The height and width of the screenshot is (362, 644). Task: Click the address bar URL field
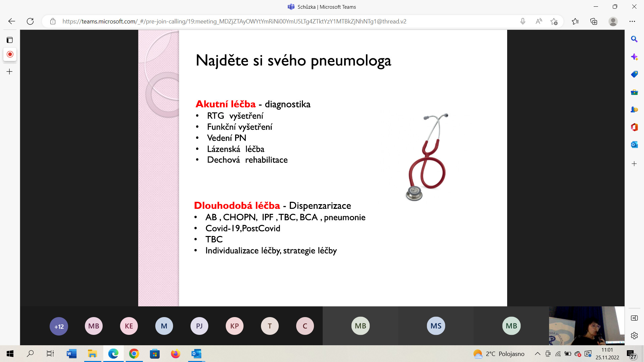[x=234, y=21]
